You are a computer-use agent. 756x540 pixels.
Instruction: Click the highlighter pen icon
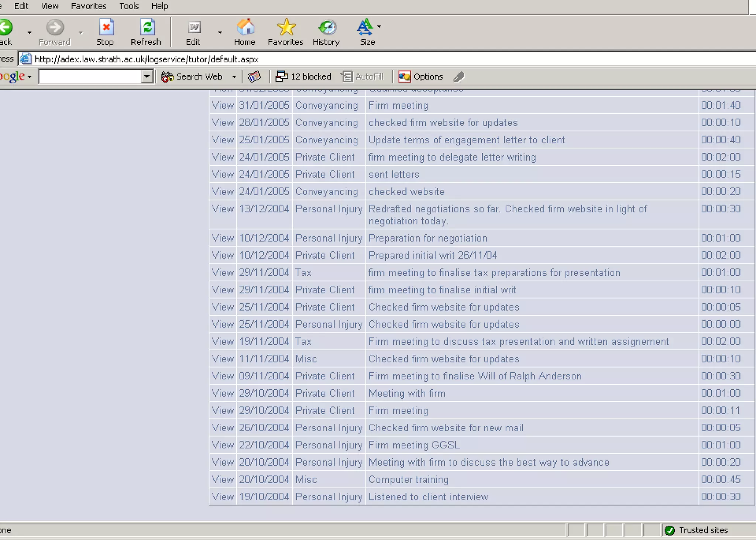[x=459, y=76]
